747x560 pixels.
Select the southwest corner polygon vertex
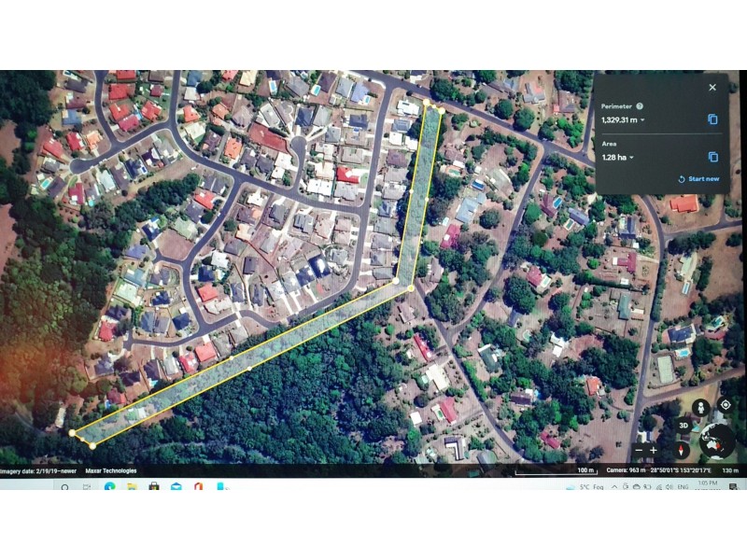coord(72,433)
